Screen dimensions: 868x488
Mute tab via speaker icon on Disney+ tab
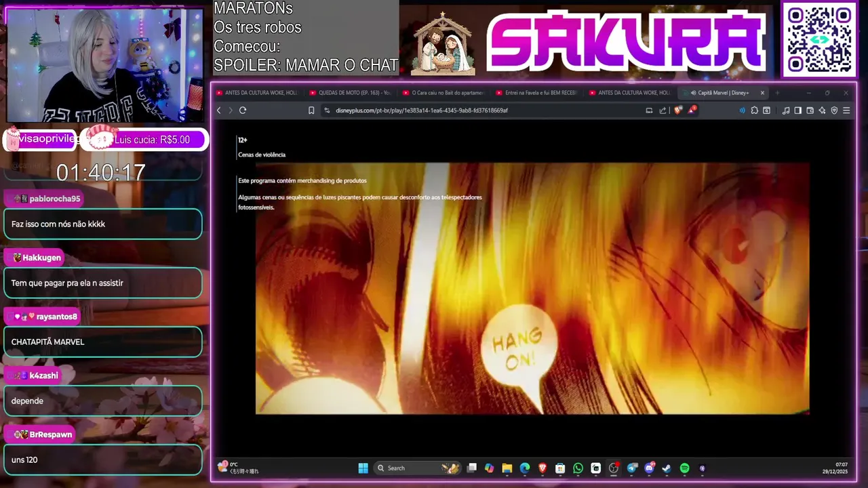[x=693, y=93]
